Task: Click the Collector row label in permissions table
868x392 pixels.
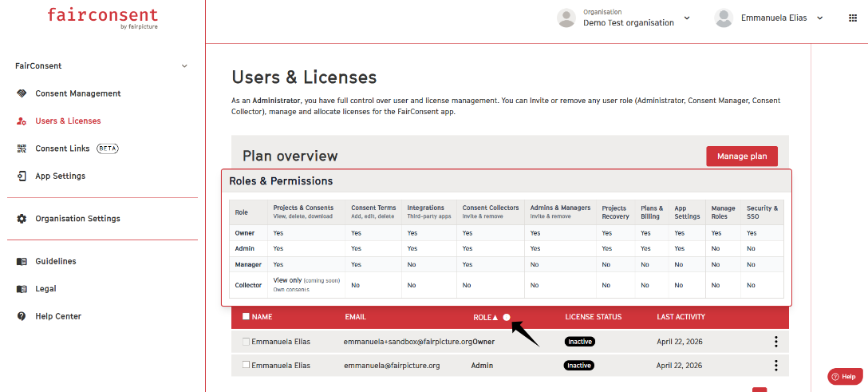Action: (248, 285)
